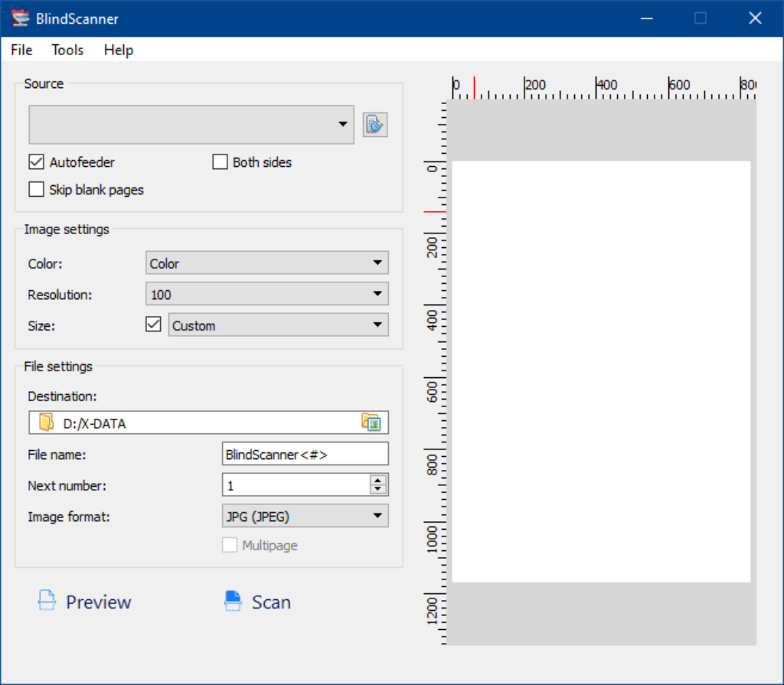Click the Destination path D:/X-DATA field
The height and width of the screenshot is (685, 784).
pos(208,423)
